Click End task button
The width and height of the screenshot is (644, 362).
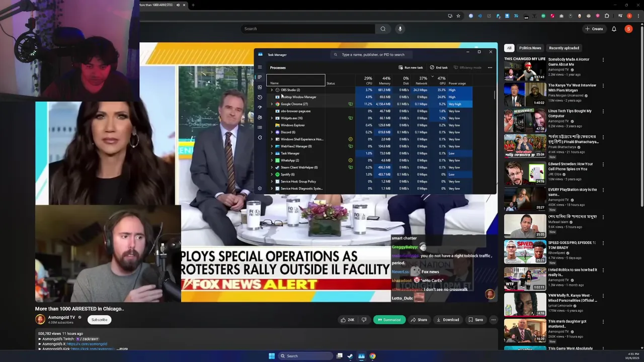click(439, 67)
